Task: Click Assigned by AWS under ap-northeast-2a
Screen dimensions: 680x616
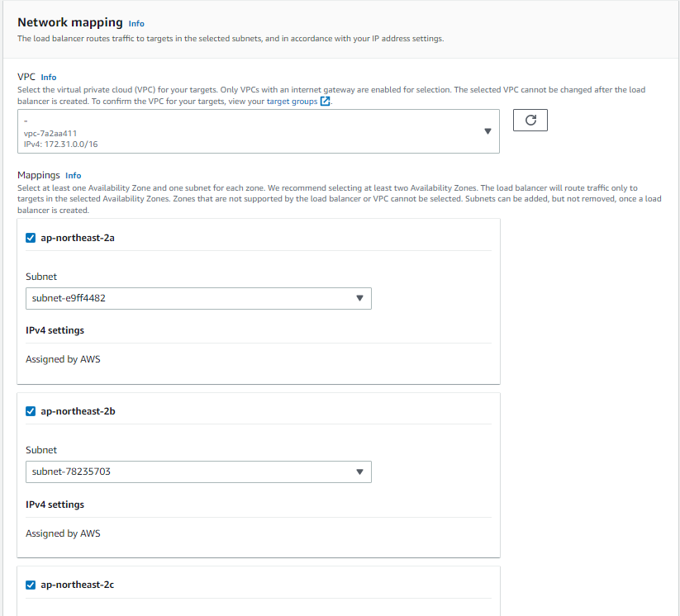Action: coord(63,359)
